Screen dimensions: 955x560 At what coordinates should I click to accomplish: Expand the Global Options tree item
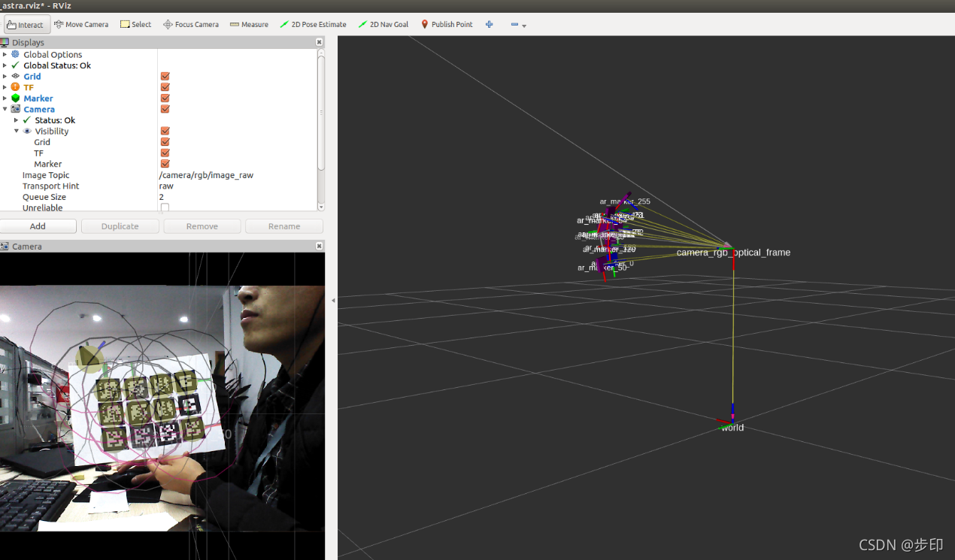click(x=5, y=54)
